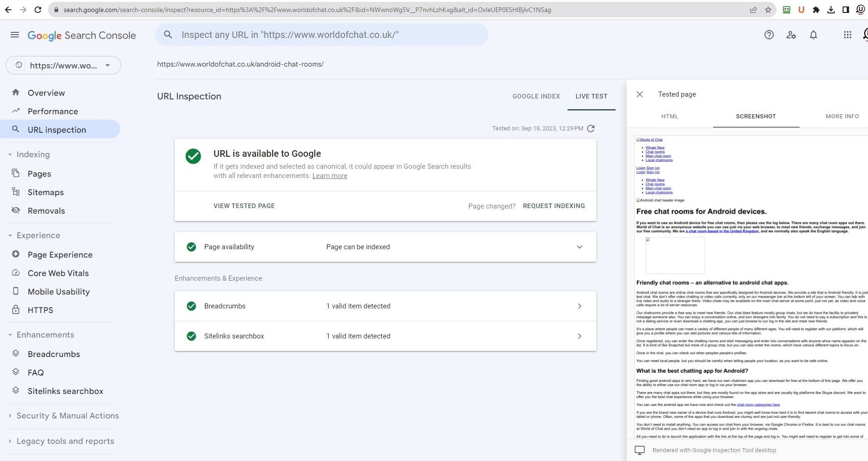This screenshot has height=461, width=868.
Task: Expand Security & Manual Actions section
Action: [10, 416]
